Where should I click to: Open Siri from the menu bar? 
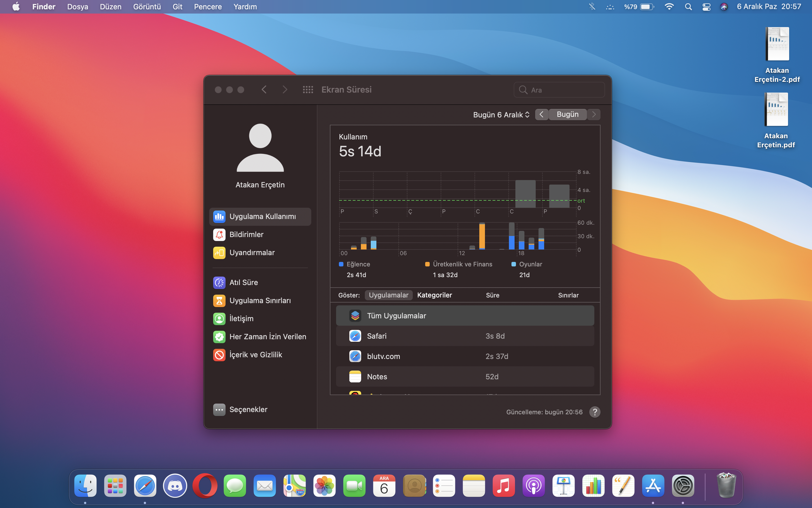(724, 7)
